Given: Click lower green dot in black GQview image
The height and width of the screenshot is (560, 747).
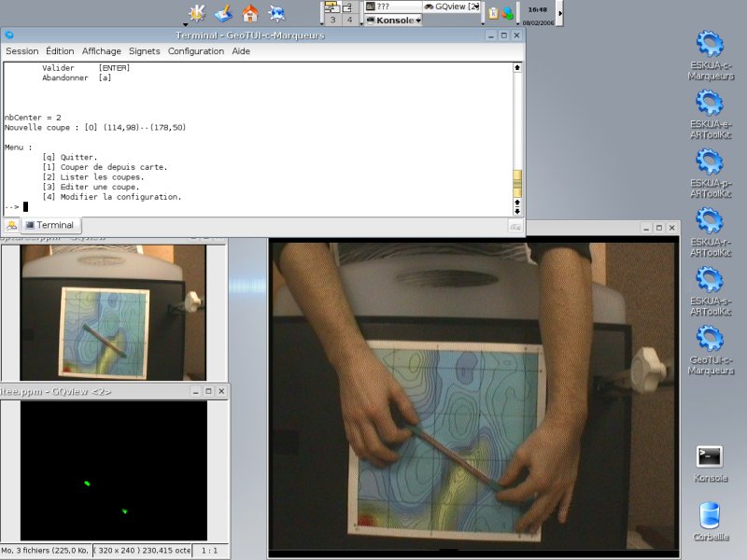Looking at the screenshot, I should [x=124, y=511].
